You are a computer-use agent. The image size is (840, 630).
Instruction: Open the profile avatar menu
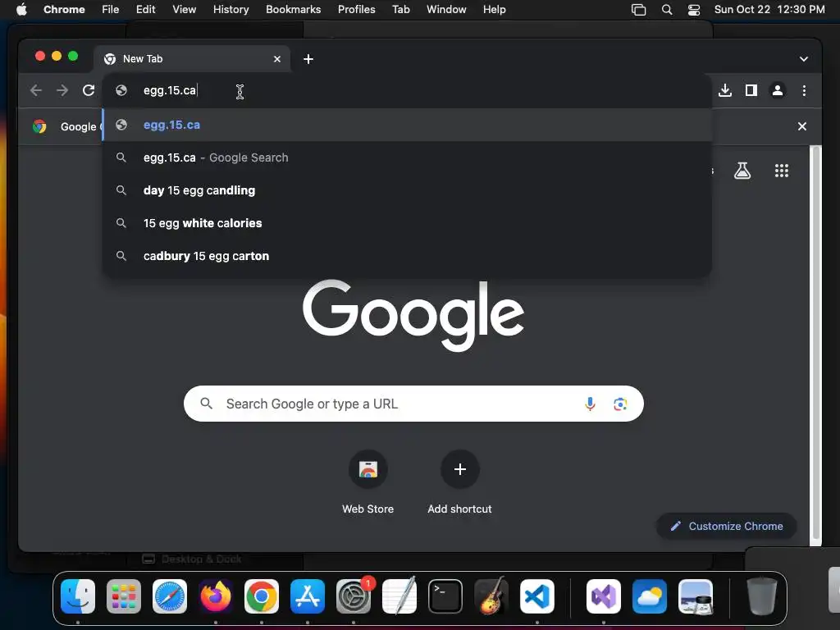778,90
